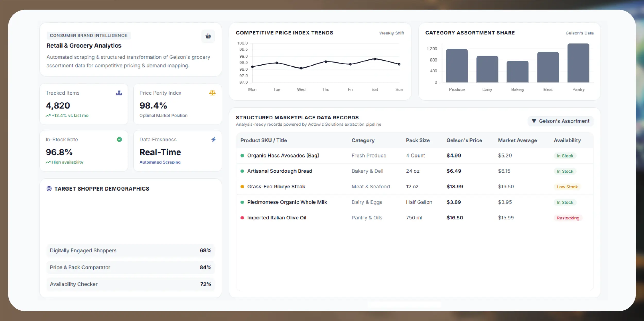Click the In Stock badge for Organic Hass Avocados
Screen dimensions: 644x321
coord(565,156)
